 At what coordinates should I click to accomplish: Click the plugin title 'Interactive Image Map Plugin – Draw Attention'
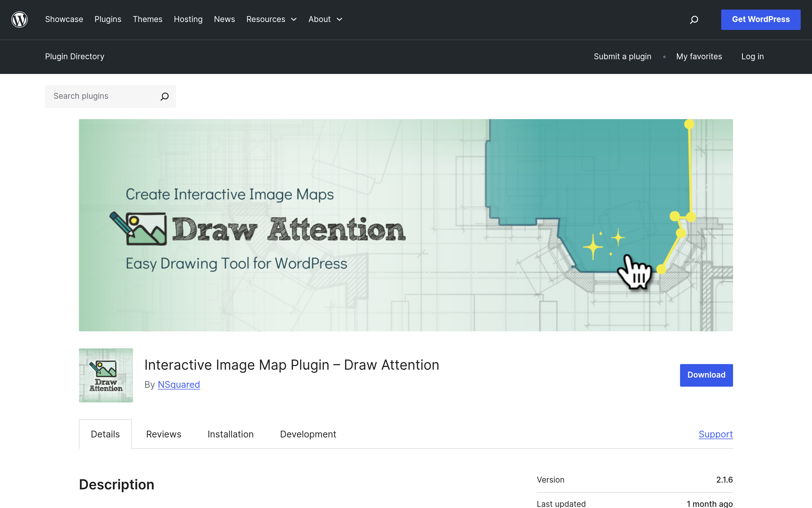click(292, 365)
